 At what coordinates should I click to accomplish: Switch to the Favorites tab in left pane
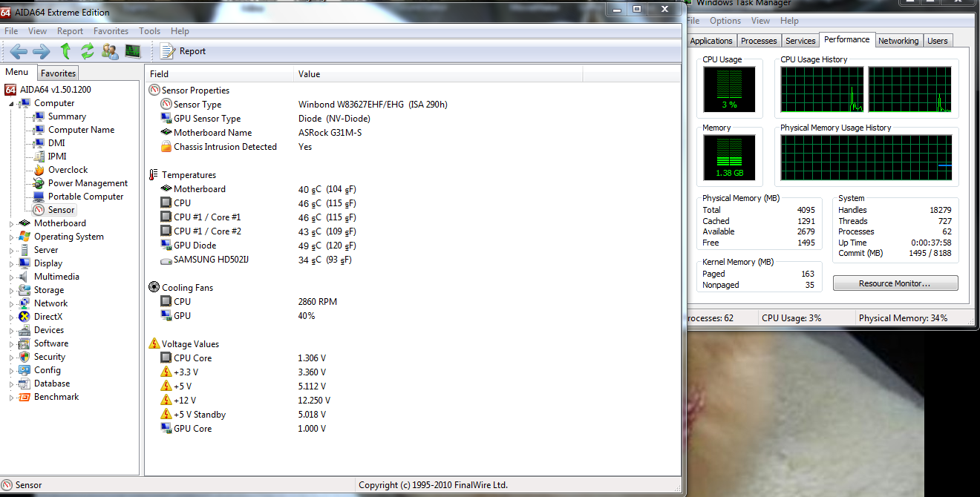[58, 73]
